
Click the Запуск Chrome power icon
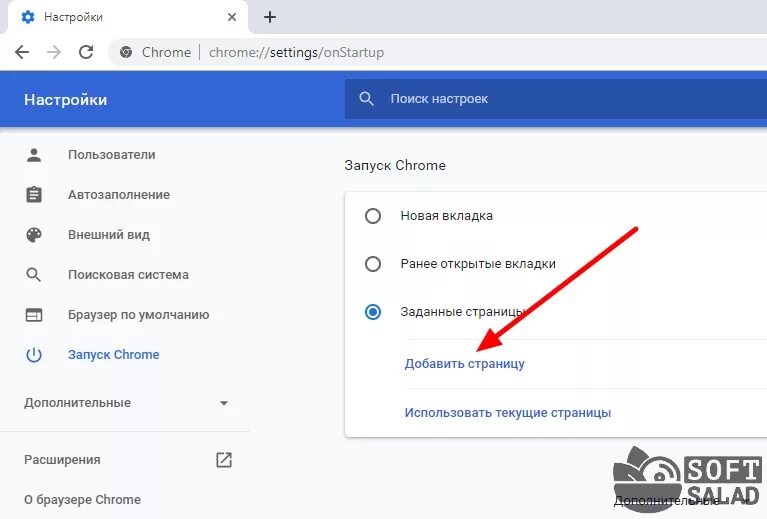34,355
